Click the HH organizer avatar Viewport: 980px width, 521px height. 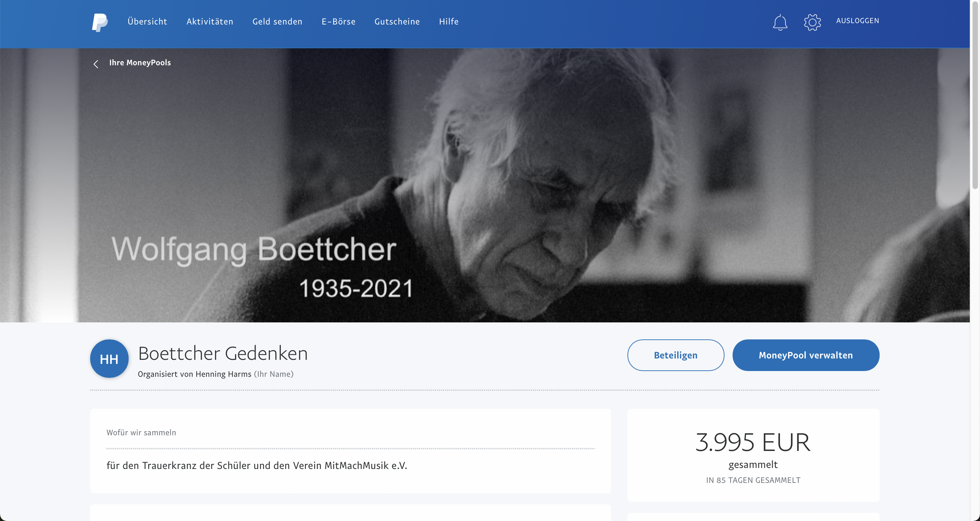(x=109, y=359)
